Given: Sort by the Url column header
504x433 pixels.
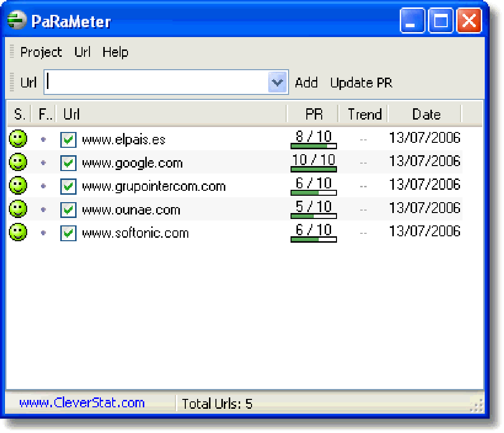Looking at the screenshot, I should (171, 114).
